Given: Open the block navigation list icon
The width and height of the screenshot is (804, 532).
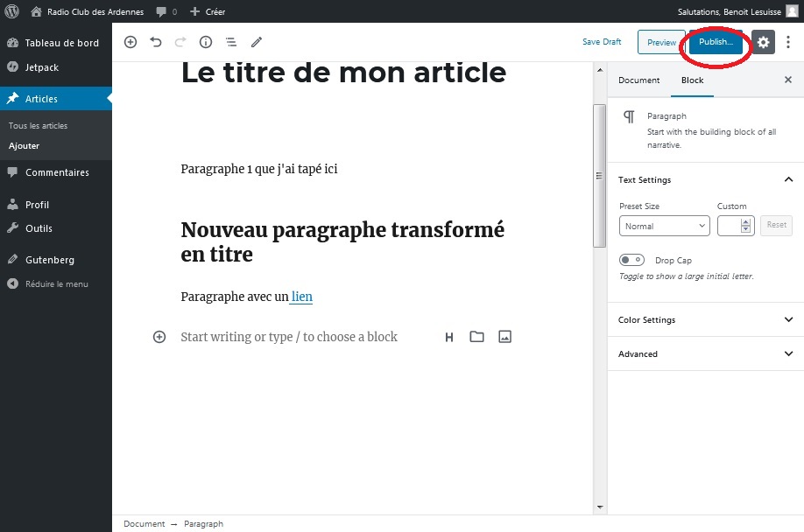Looking at the screenshot, I should click(x=231, y=42).
